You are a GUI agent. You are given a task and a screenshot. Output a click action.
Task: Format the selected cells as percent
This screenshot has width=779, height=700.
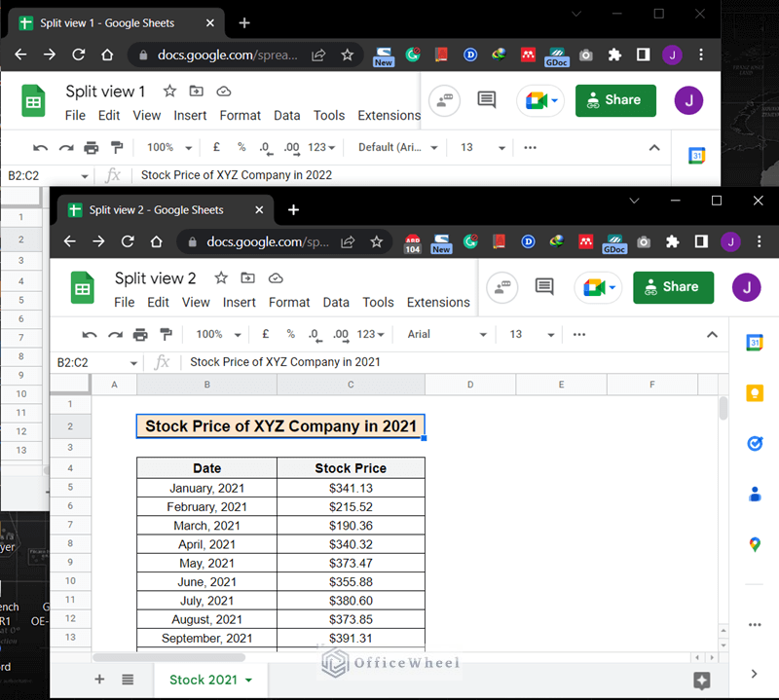[289, 334]
